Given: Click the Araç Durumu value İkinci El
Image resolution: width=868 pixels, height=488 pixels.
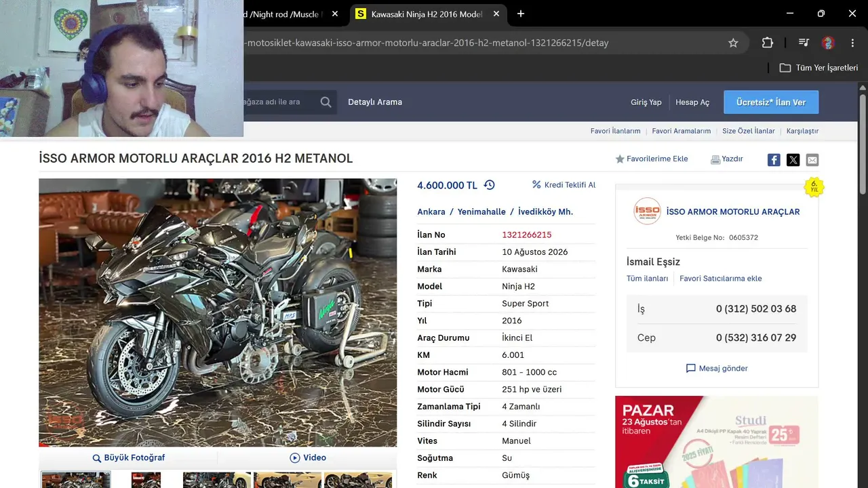Looking at the screenshot, I should pos(517,338).
